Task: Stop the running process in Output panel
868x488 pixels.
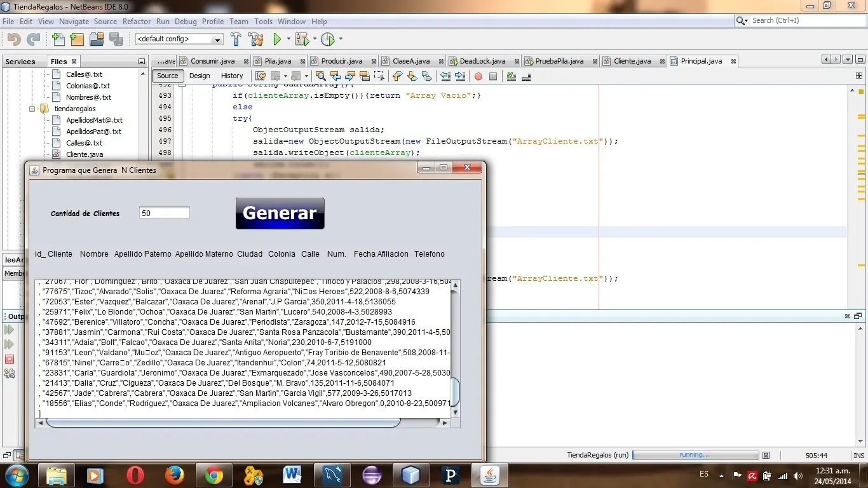Action: [9, 359]
